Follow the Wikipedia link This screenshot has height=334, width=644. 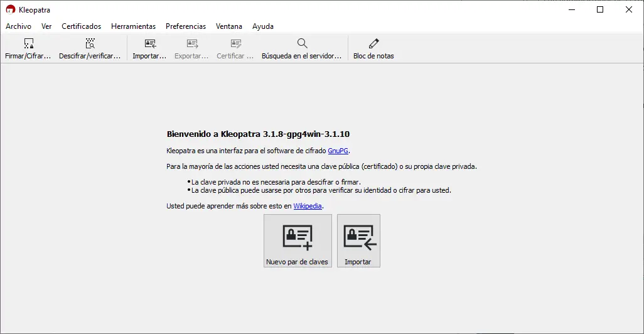308,206
